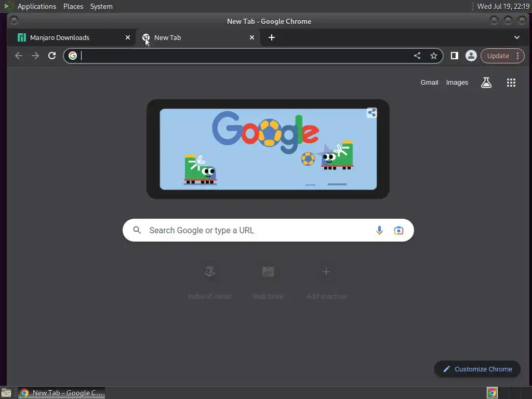Switch to the Manjaro Downloads tab
The width and height of the screenshot is (532, 399).
pyautogui.click(x=72, y=37)
